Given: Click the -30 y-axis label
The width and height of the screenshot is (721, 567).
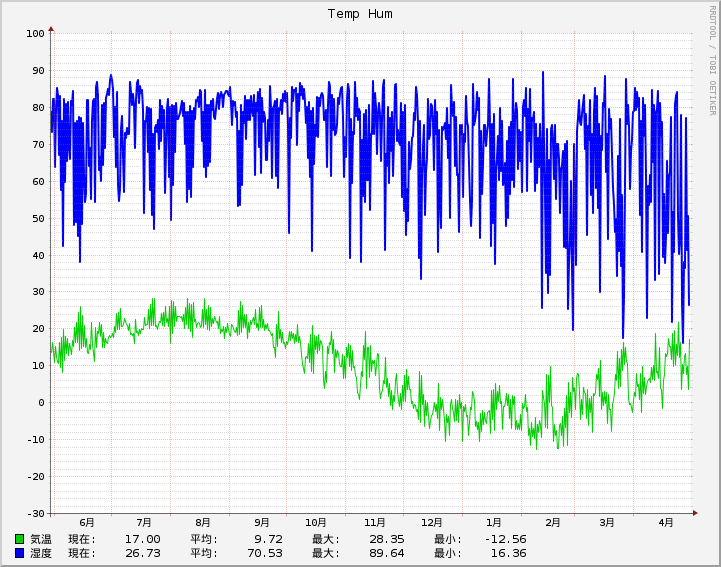Looking at the screenshot, I should coord(35,514).
